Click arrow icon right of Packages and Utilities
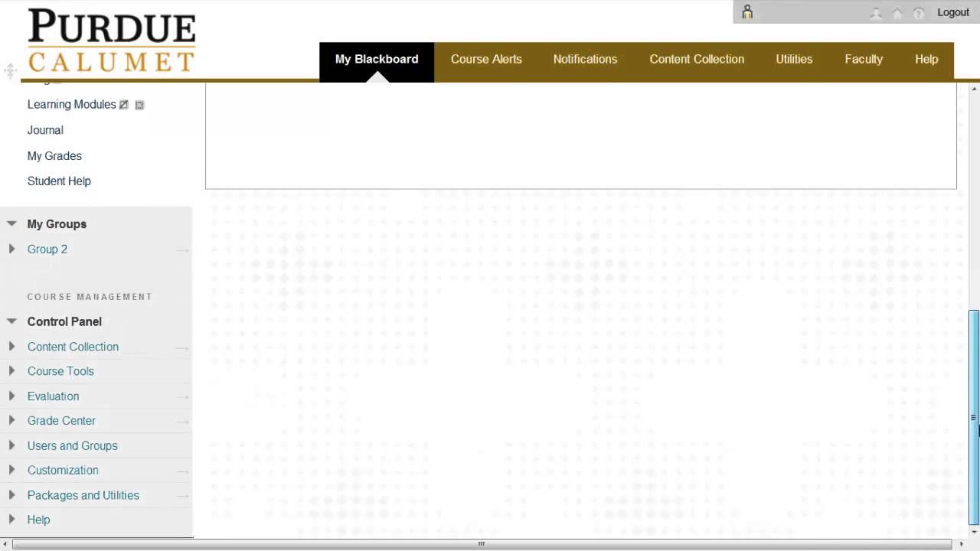The image size is (980, 551). point(182,496)
